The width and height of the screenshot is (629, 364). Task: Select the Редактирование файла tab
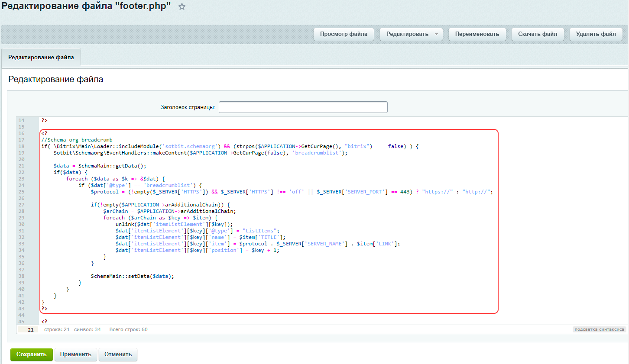pyautogui.click(x=41, y=57)
